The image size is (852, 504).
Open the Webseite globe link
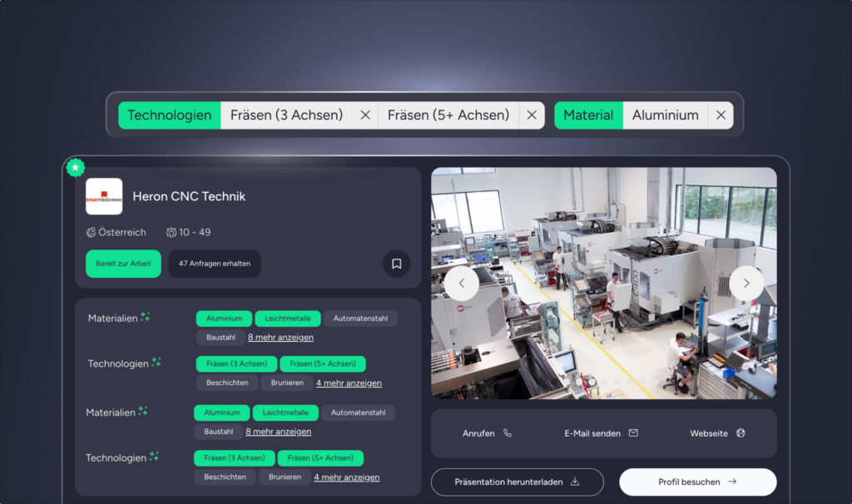717,433
